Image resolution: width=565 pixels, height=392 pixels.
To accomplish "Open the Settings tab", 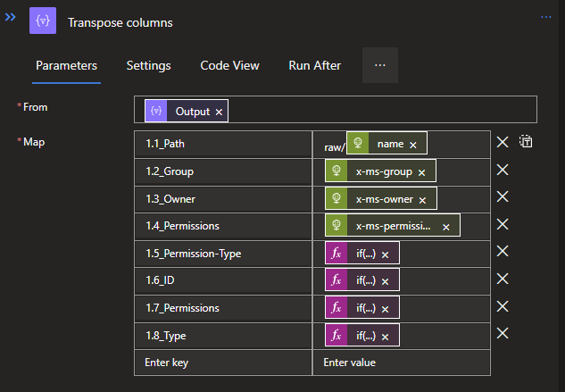I will pos(148,65).
